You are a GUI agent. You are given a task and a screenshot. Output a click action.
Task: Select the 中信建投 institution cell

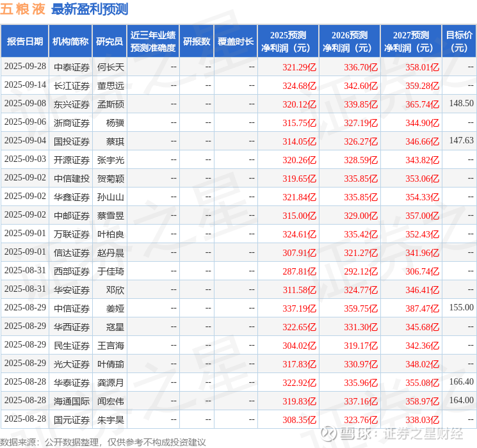click(x=72, y=178)
